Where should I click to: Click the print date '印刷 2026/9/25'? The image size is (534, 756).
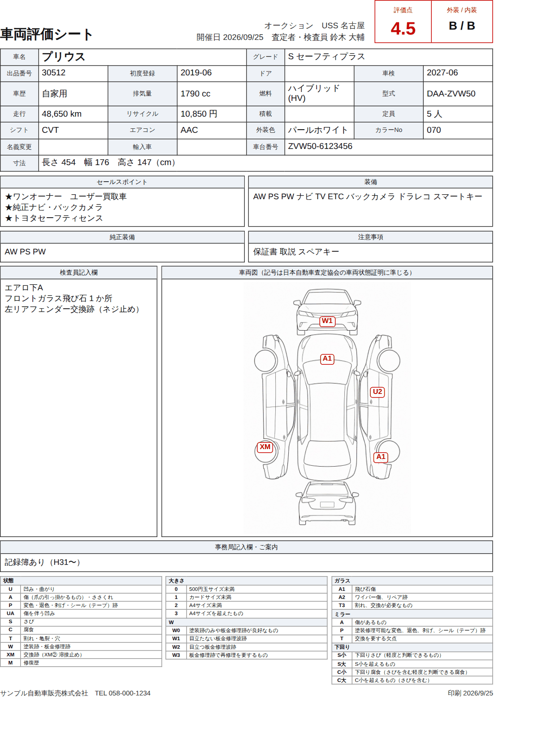pos(470,693)
